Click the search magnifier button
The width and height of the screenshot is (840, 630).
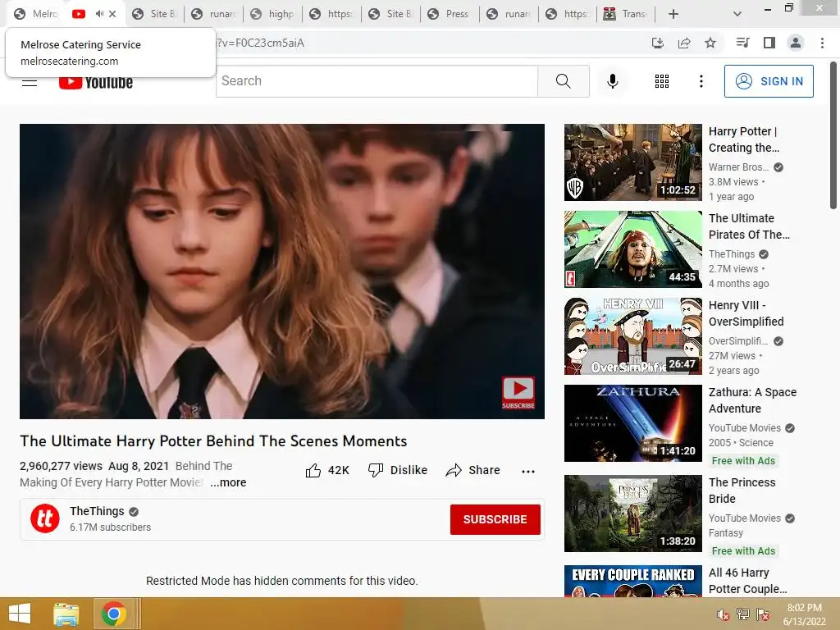563,81
